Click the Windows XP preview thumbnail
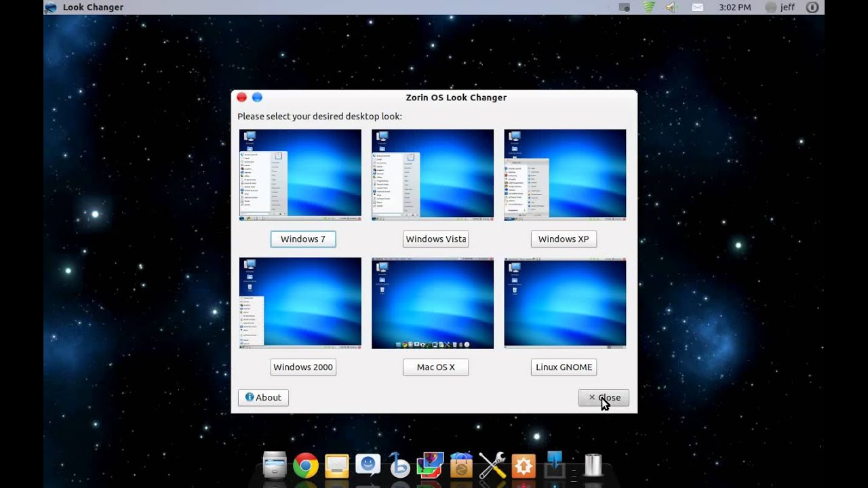 565,175
